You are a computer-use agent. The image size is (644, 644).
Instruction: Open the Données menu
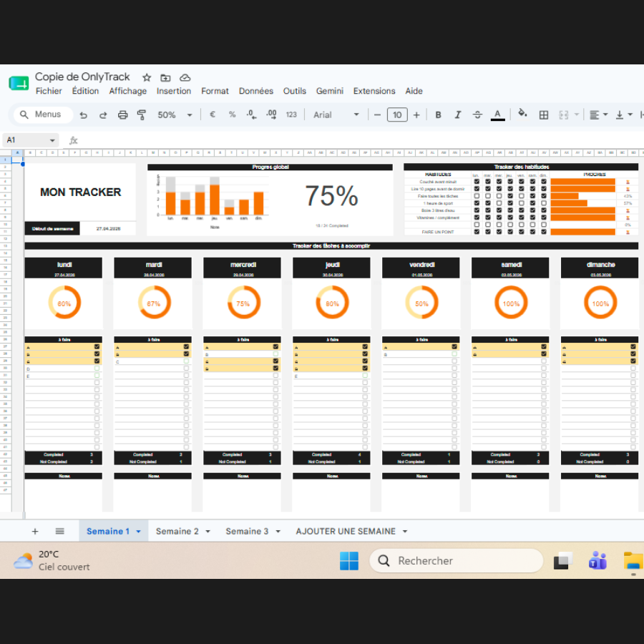point(256,91)
